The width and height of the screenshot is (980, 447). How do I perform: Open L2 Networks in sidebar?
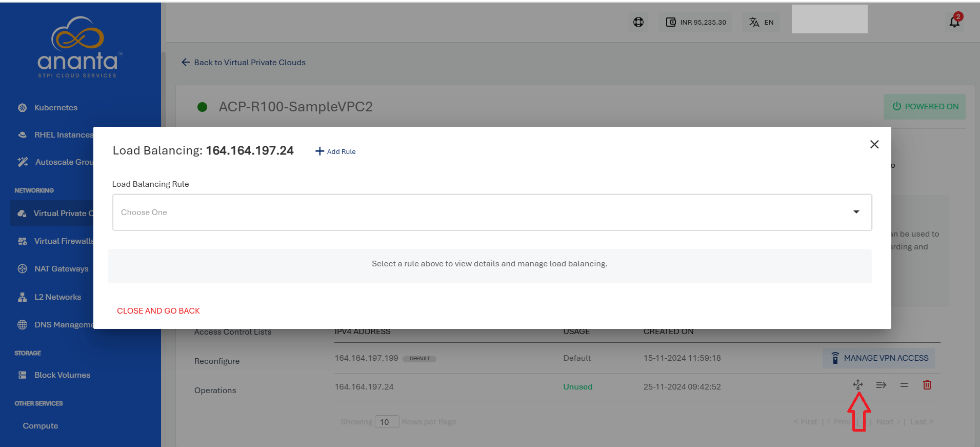tap(57, 297)
